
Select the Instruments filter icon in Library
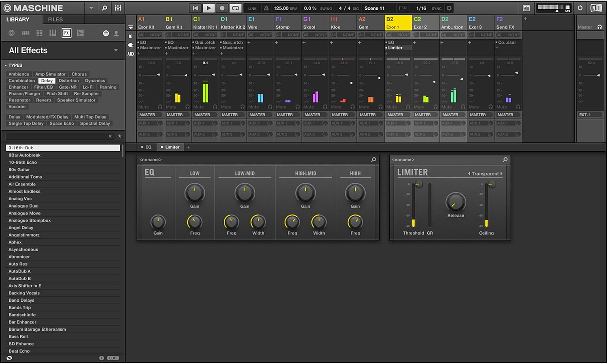coord(53,33)
